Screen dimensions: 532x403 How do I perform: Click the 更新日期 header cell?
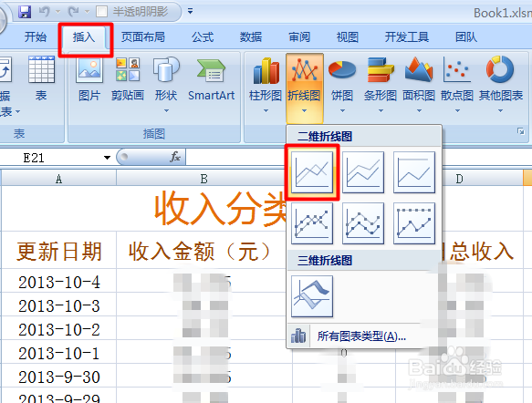tap(59, 251)
